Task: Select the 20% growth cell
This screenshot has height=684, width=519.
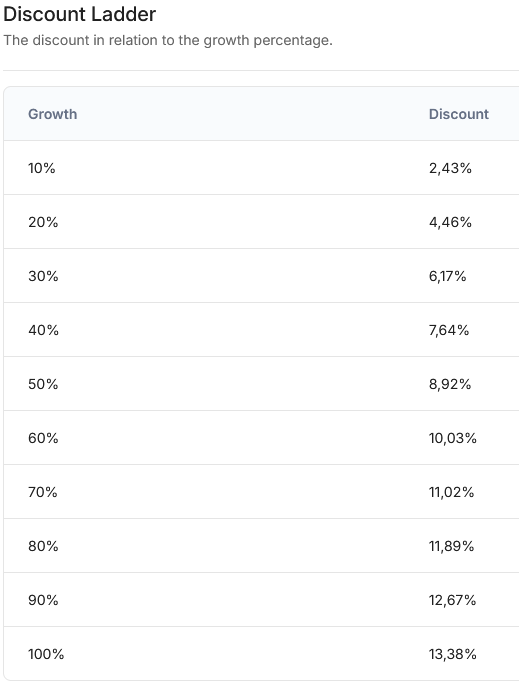Action: pos(43,222)
